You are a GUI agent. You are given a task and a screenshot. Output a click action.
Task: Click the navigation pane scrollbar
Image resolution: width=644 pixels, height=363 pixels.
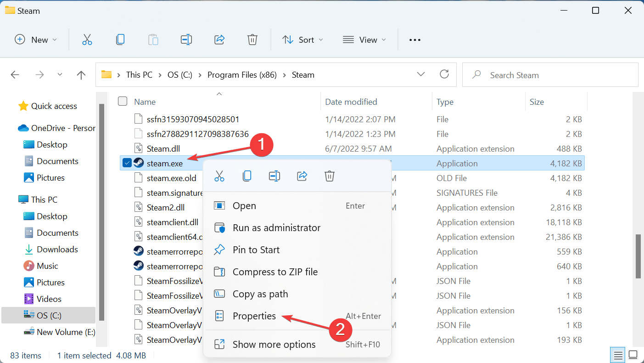[101, 211]
